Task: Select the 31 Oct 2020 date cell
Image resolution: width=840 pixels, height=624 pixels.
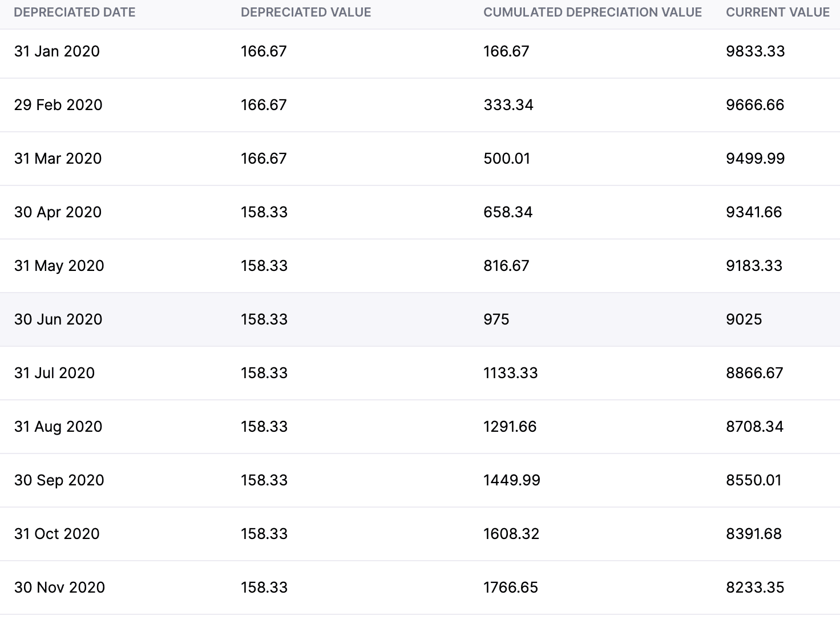Action: click(57, 534)
